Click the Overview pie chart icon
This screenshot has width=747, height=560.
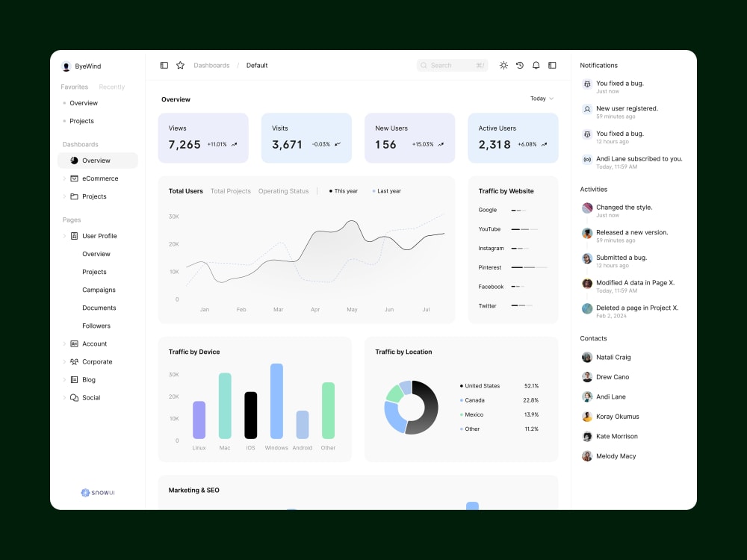pos(74,161)
